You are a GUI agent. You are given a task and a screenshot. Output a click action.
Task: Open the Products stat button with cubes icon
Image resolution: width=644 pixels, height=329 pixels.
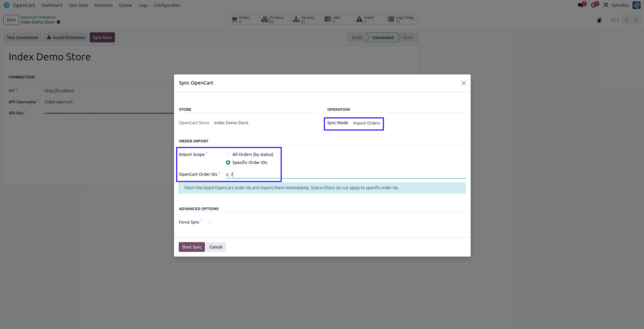(x=275, y=20)
